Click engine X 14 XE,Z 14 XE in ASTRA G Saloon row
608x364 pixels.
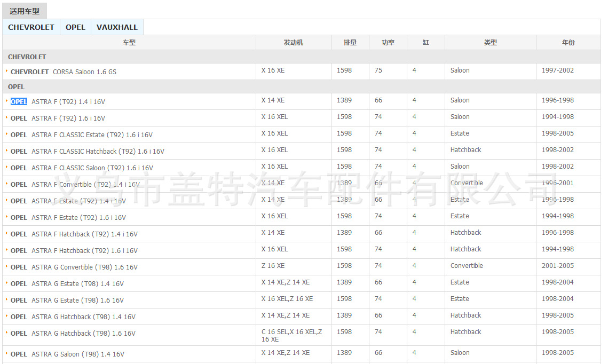tap(286, 353)
